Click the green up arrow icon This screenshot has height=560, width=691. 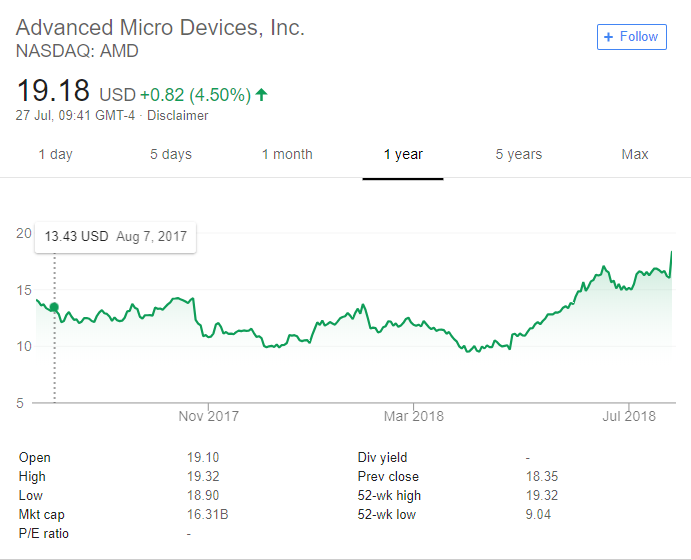pyautogui.click(x=261, y=95)
